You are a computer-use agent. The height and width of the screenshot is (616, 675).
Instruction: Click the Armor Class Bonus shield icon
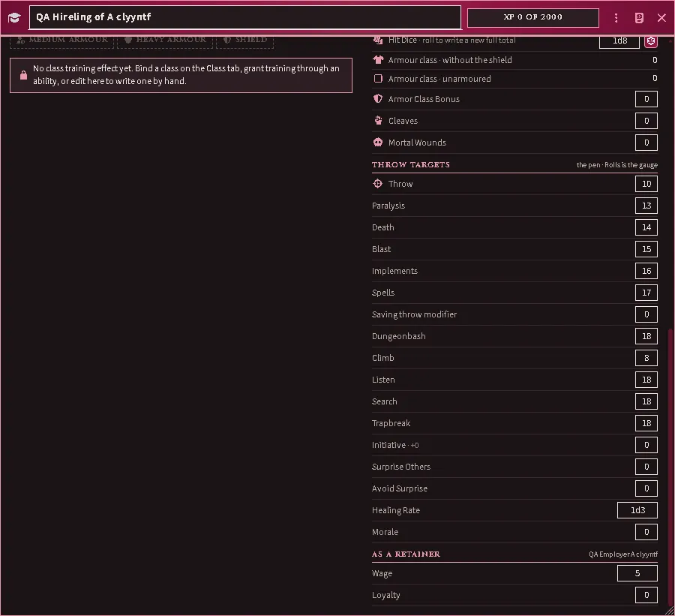pyautogui.click(x=378, y=99)
